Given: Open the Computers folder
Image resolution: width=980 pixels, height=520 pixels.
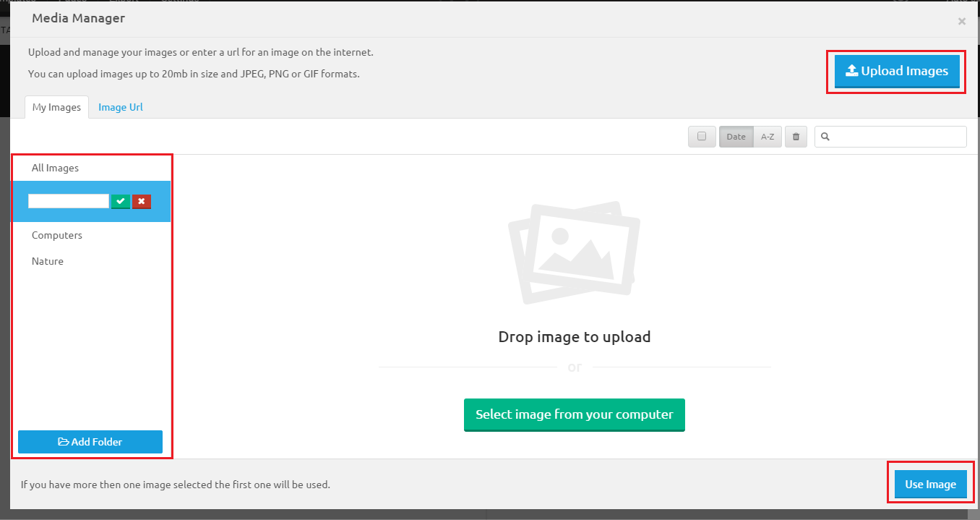Looking at the screenshot, I should (57, 235).
